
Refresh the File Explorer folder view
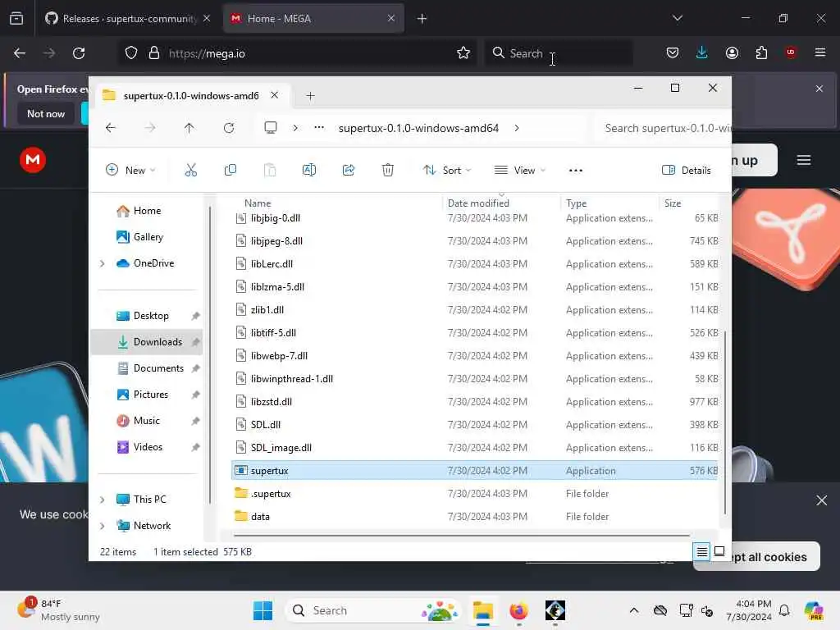229,128
